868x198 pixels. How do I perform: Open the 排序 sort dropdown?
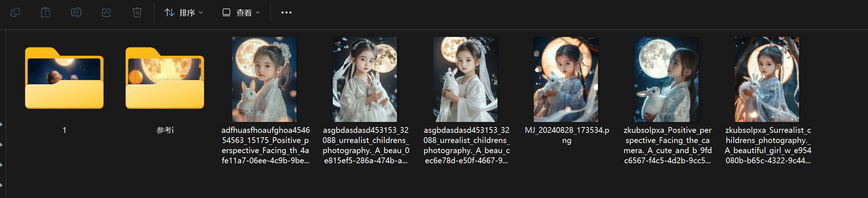(x=184, y=13)
